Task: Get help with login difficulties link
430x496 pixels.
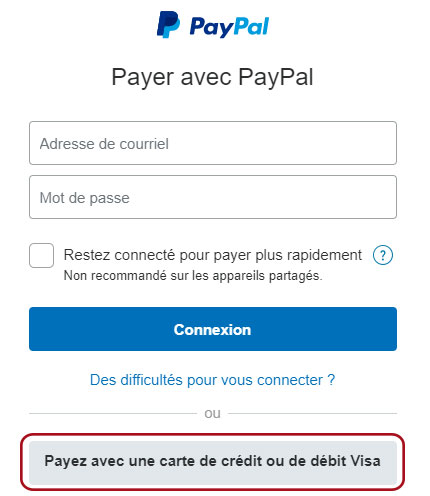Action: coord(212,380)
